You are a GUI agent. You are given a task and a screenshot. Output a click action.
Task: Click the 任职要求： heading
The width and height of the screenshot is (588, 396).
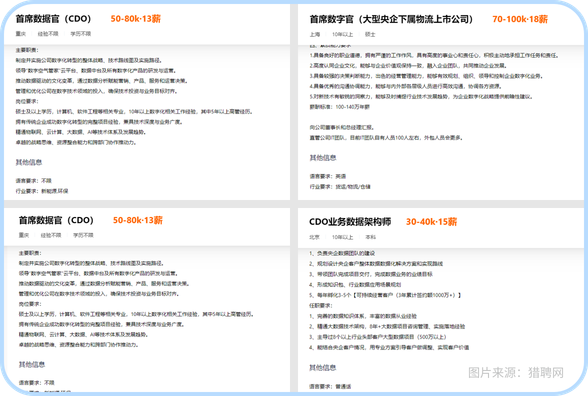click(321, 306)
